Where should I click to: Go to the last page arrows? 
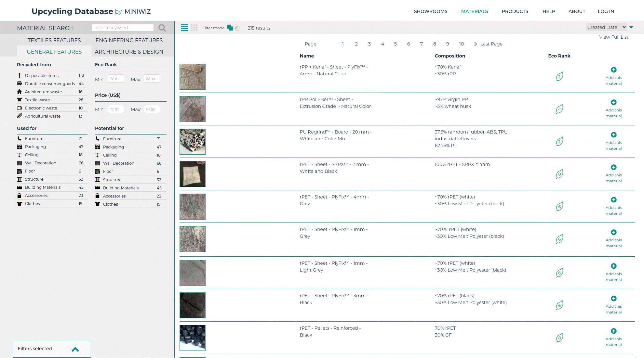coord(475,44)
